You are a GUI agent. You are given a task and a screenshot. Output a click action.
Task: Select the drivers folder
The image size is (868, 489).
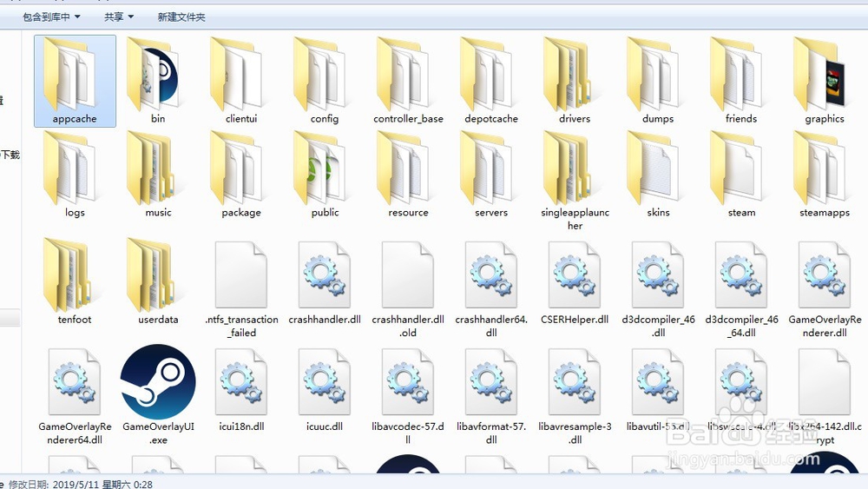(575, 81)
